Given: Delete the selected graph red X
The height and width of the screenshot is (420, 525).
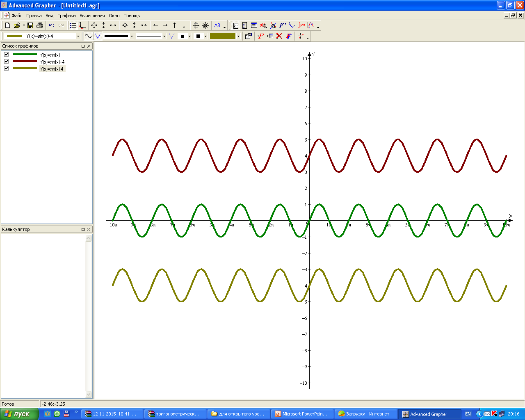Looking at the screenshot, I should tap(279, 36).
